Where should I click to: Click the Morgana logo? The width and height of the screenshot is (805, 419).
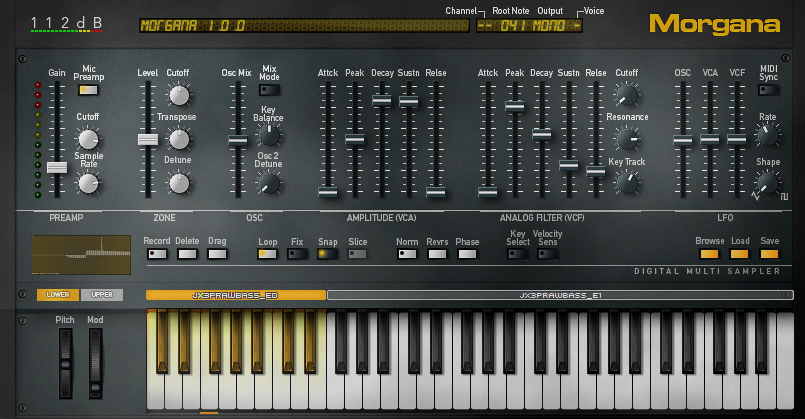point(715,24)
